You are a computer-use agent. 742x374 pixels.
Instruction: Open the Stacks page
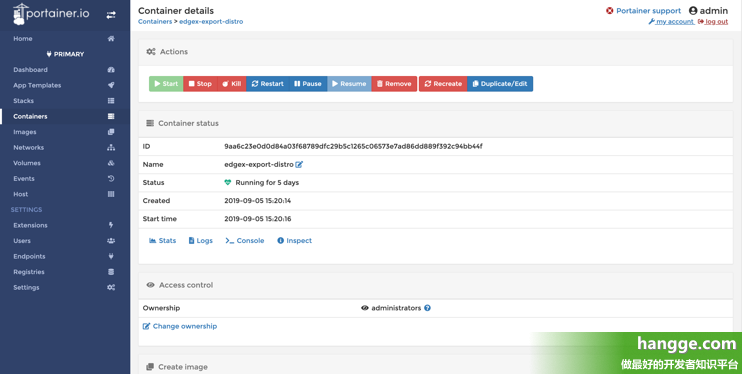(x=23, y=101)
